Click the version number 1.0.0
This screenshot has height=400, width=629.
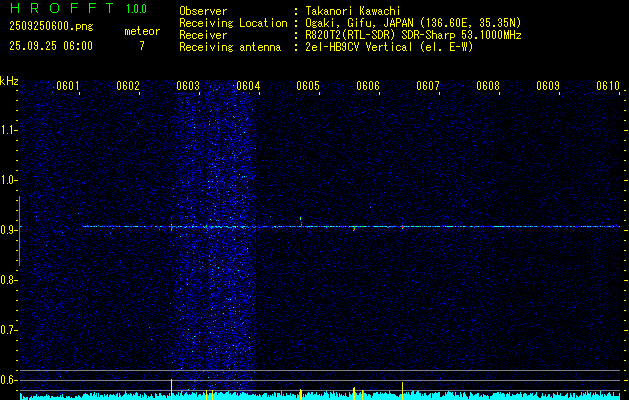(x=136, y=8)
